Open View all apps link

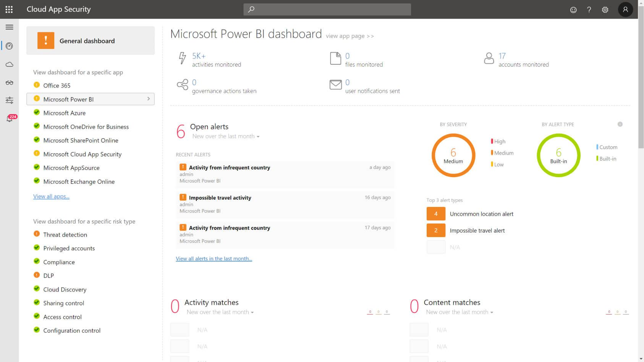tap(51, 196)
